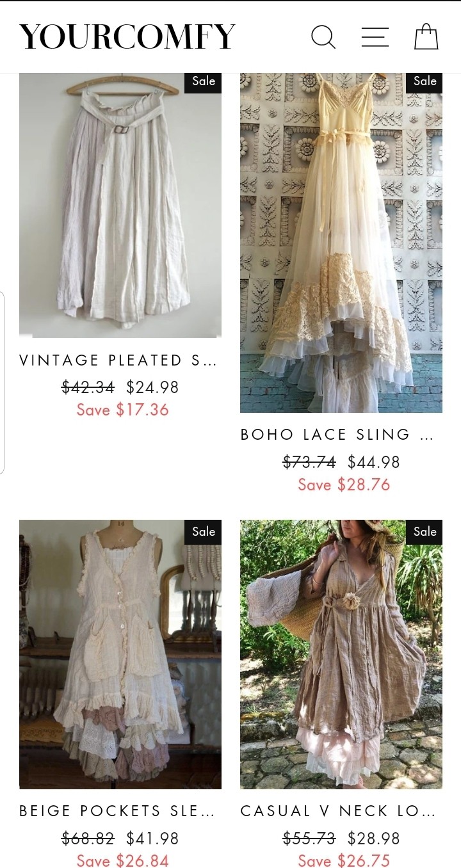Click Sale badge on pleated skirt
Image resolution: width=461 pixels, height=868 pixels.
point(204,81)
